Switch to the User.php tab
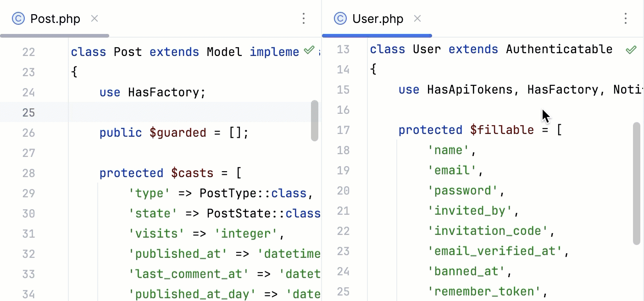The height and width of the screenshot is (301, 644). click(377, 19)
